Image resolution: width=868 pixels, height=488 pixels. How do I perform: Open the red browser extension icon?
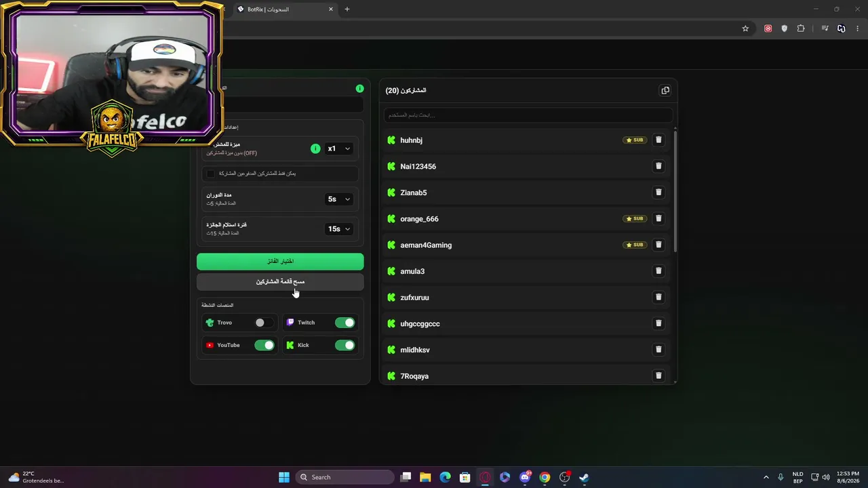pos(768,28)
